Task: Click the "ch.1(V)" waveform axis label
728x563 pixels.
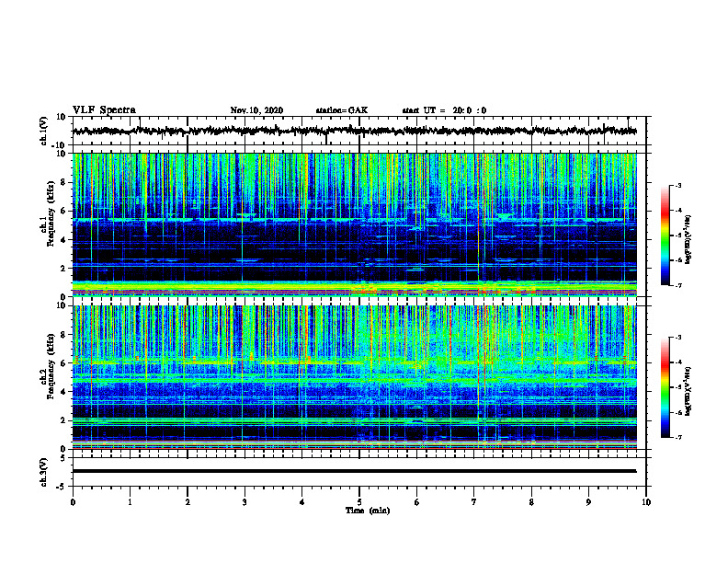Action: coord(44,131)
